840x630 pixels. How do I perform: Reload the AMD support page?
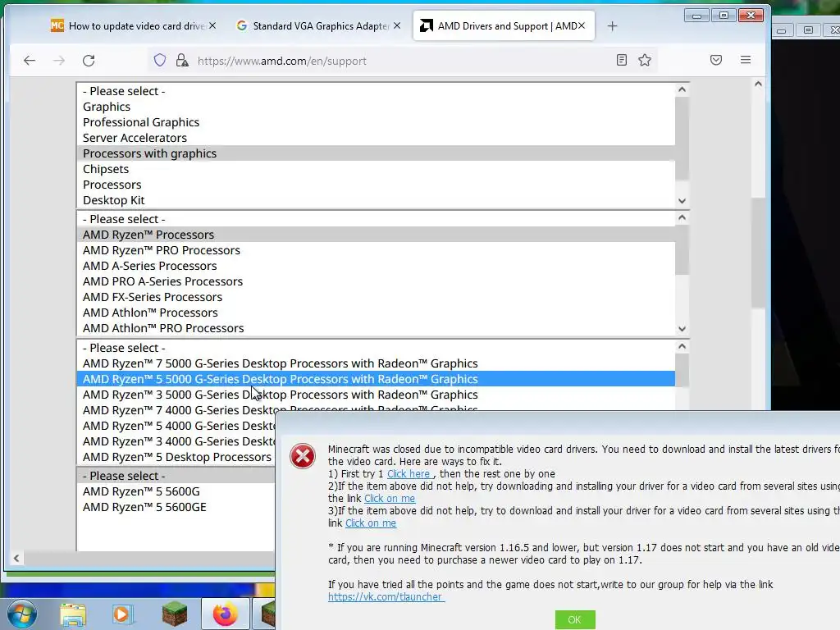click(x=89, y=61)
